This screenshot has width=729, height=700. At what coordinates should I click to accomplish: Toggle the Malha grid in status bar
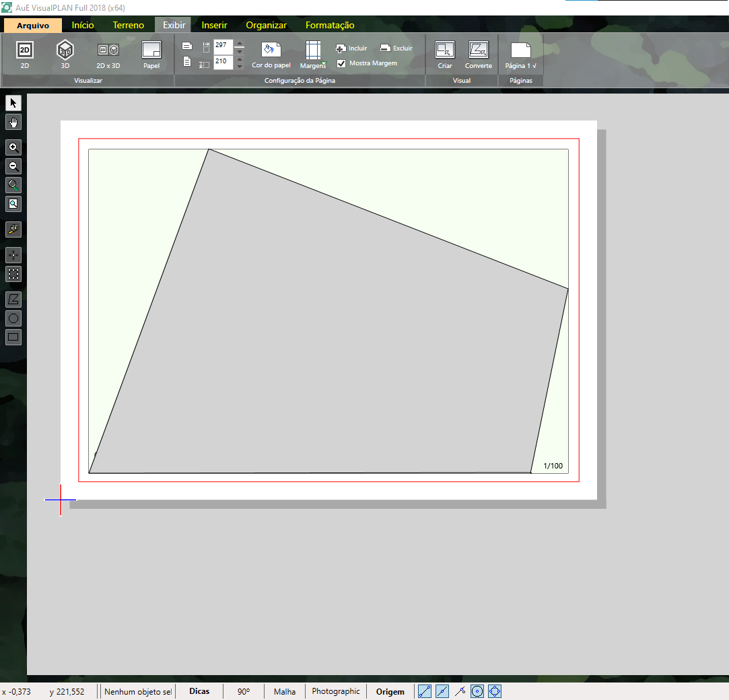(285, 691)
